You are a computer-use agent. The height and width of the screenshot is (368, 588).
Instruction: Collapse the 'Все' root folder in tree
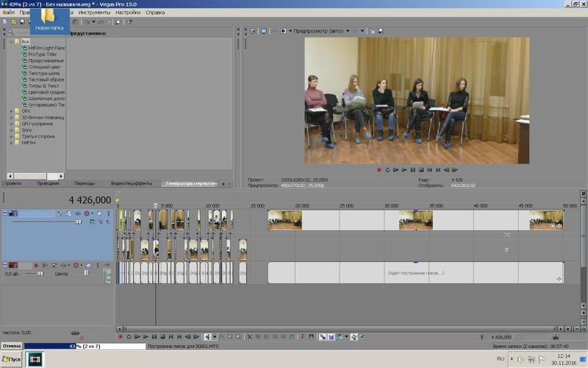tap(11, 41)
